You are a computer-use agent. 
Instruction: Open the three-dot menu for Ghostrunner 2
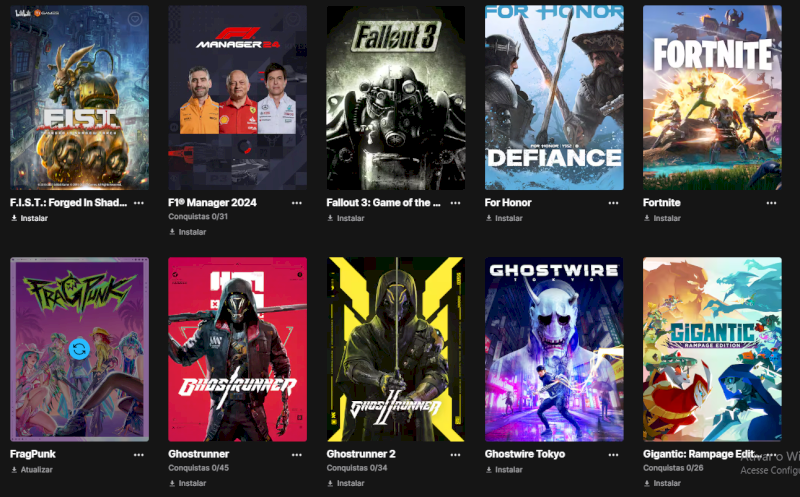click(x=455, y=455)
